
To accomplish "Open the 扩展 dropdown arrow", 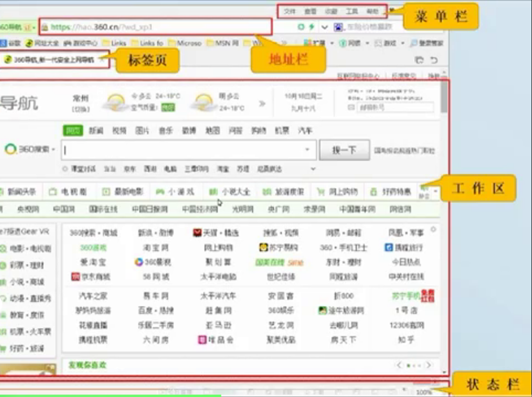I will [332, 43].
